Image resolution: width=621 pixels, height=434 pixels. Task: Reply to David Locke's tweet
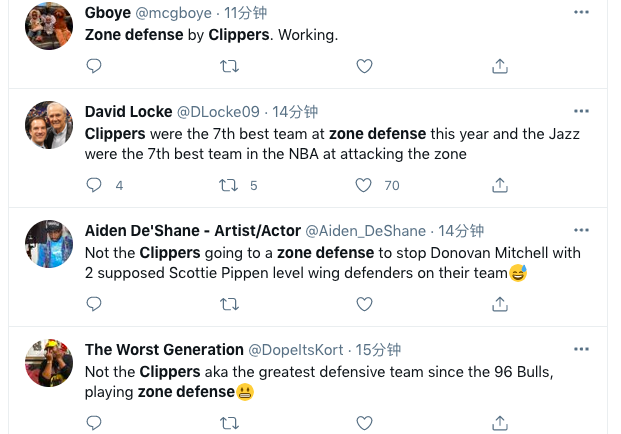pos(94,185)
